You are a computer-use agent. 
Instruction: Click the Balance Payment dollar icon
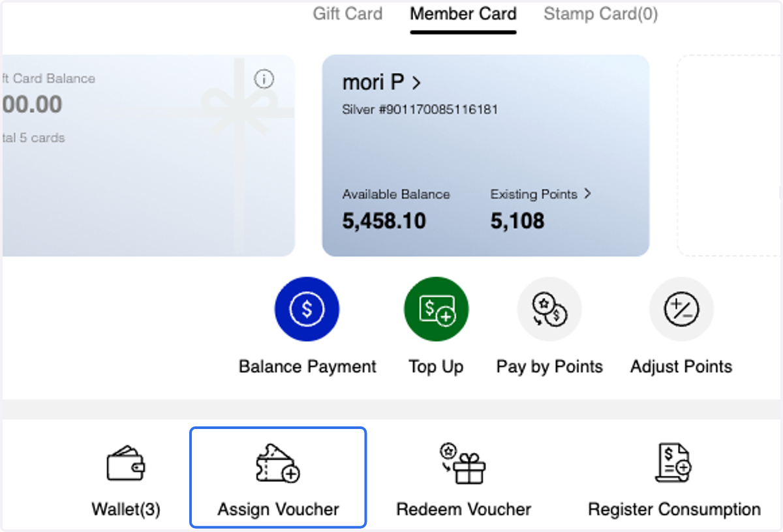click(x=307, y=310)
